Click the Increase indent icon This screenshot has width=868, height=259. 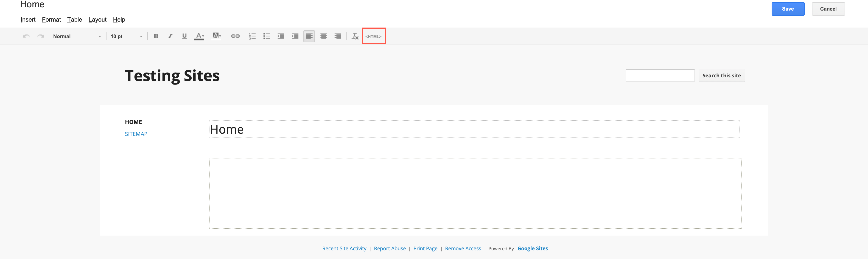295,36
